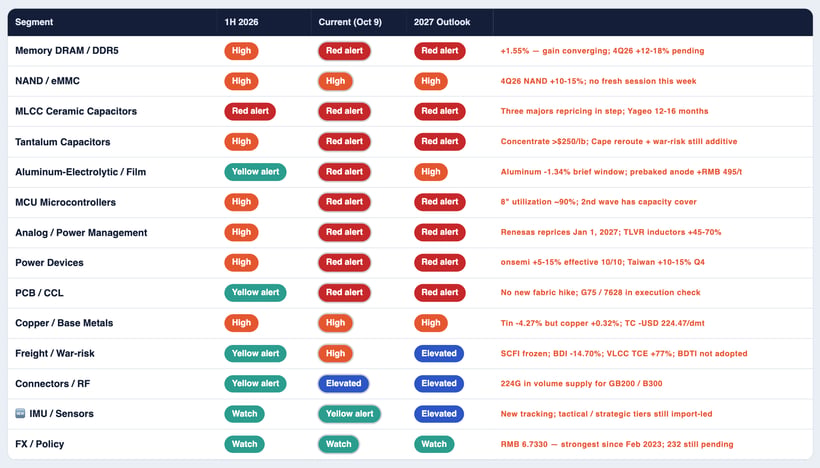Screen dimensions: 820x468
Task: Select the Copper / Base Metals 2027 High badge
Action: click(x=430, y=323)
